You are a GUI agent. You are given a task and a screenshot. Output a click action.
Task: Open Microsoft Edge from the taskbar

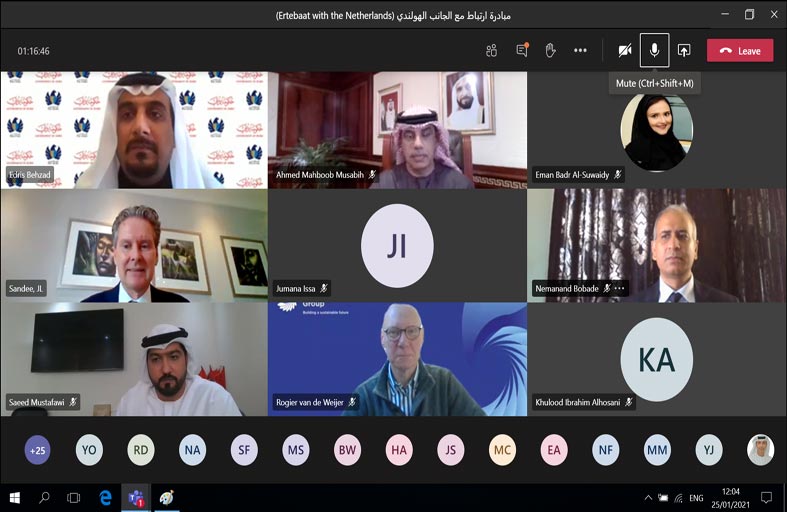point(105,497)
